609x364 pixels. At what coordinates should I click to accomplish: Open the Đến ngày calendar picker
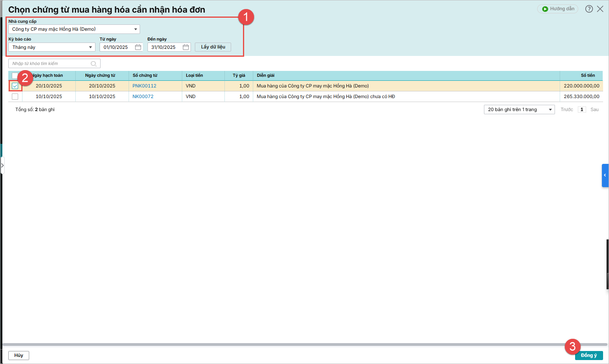coord(186,47)
